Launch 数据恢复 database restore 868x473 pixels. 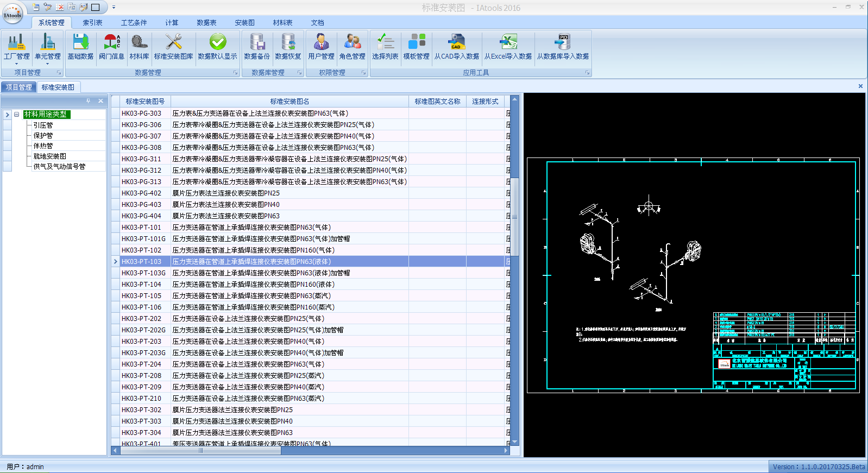point(288,47)
